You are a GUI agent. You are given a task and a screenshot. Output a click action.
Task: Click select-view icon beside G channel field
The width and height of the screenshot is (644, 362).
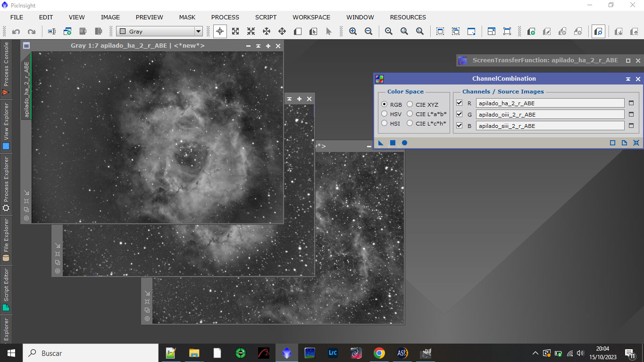click(631, 114)
